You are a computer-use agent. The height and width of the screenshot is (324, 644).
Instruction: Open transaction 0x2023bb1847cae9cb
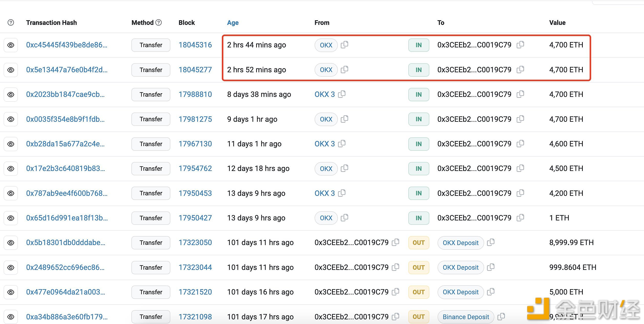(65, 94)
